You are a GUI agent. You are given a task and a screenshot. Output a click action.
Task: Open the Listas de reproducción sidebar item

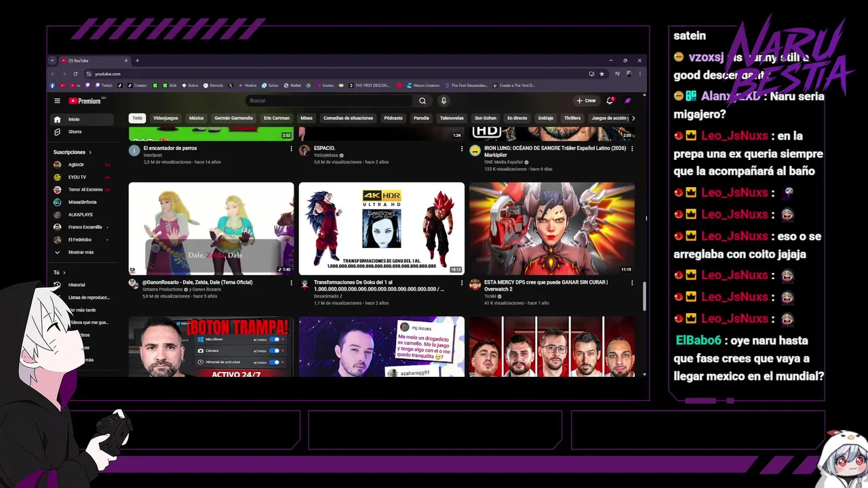(x=88, y=298)
